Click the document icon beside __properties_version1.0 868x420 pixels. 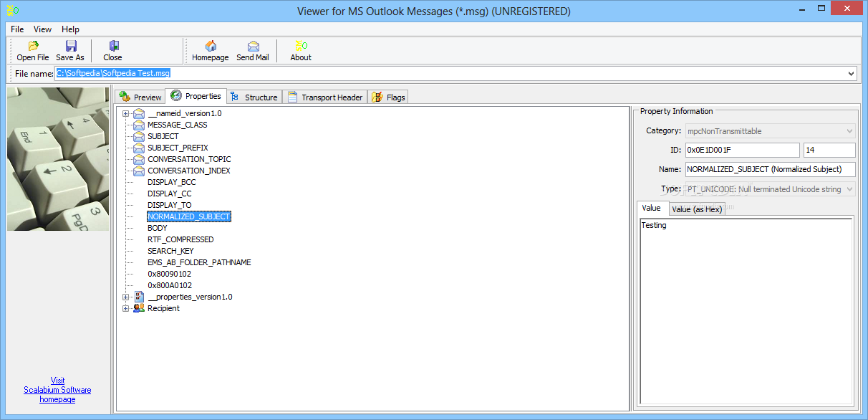point(139,297)
